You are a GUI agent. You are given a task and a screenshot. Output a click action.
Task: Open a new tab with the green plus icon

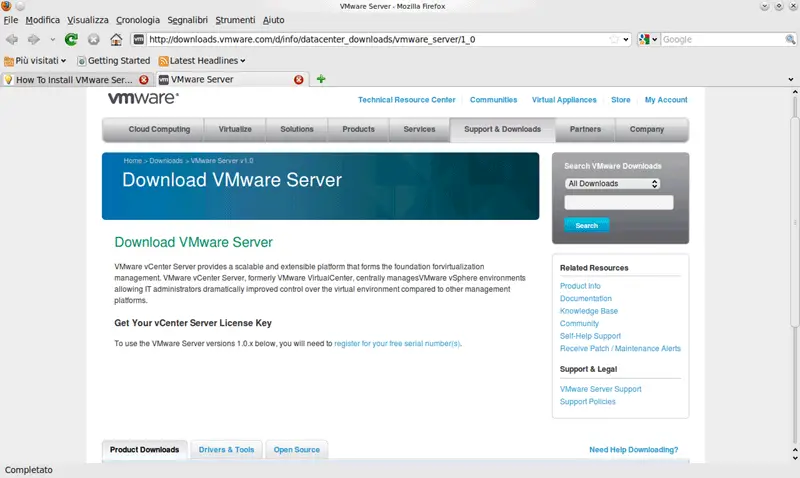321,79
